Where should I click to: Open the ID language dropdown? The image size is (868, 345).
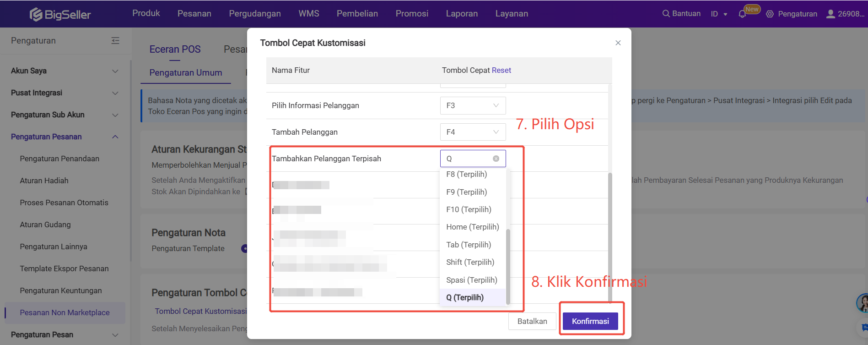point(719,14)
